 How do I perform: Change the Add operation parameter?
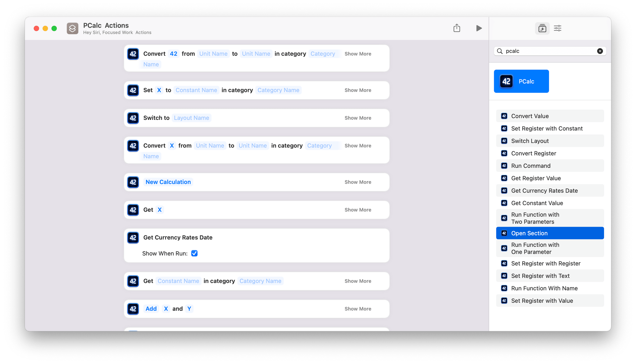click(151, 309)
